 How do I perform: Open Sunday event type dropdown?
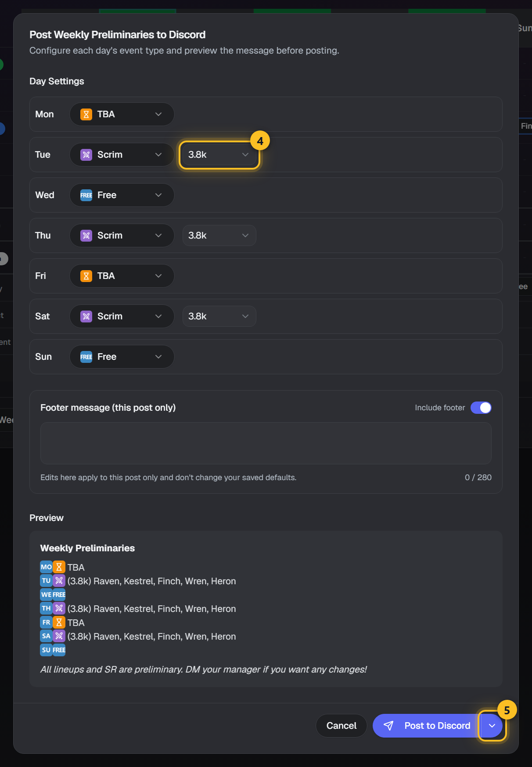122,357
